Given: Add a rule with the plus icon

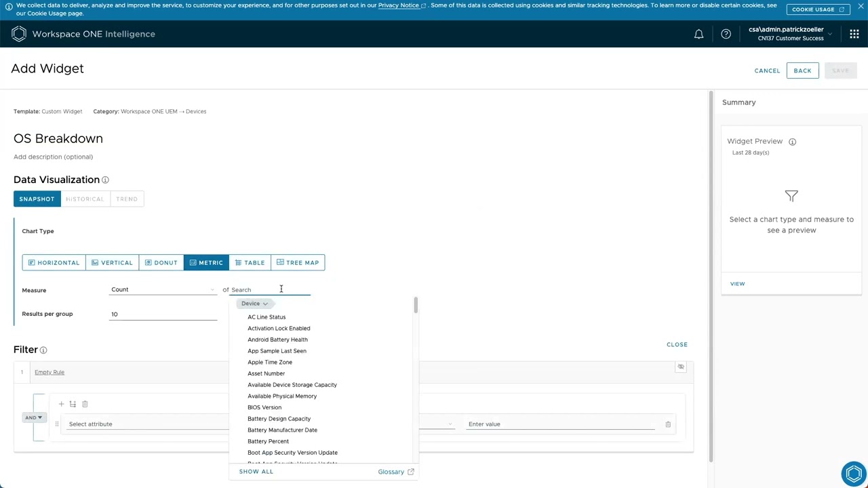Looking at the screenshot, I should coord(61,404).
